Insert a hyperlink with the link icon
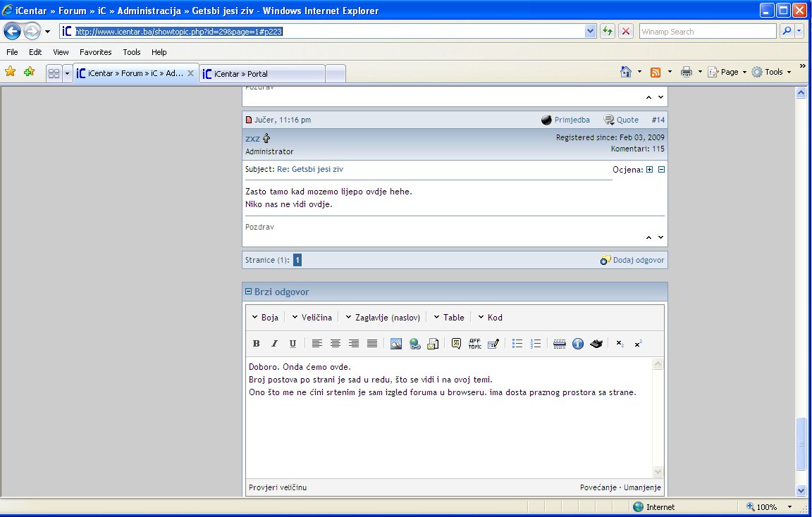812x517 pixels. pyautogui.click(x=414, y=344)
